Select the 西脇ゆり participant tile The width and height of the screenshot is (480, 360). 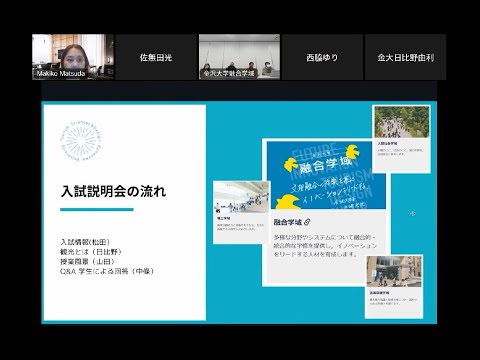(322, 57)
